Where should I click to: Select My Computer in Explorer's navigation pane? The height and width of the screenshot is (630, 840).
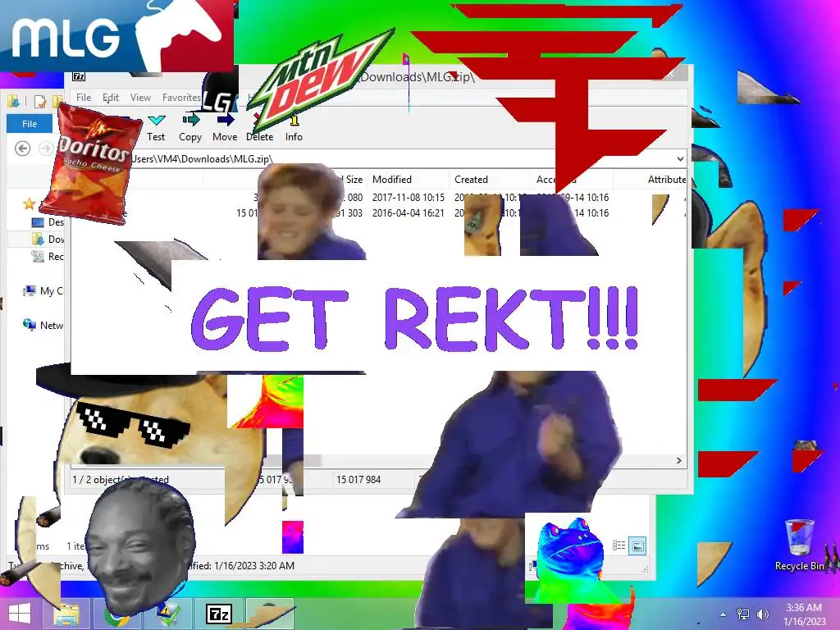(43, 291)
